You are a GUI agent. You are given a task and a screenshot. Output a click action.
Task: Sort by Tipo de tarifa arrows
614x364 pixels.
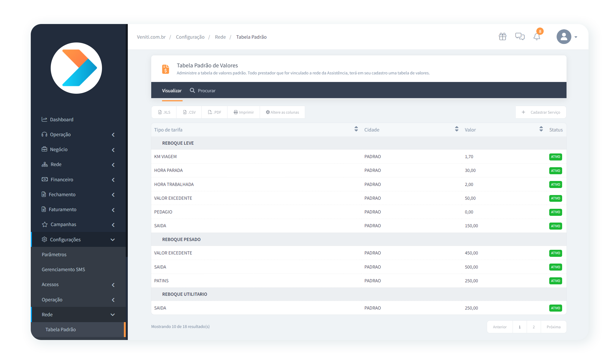356,129
